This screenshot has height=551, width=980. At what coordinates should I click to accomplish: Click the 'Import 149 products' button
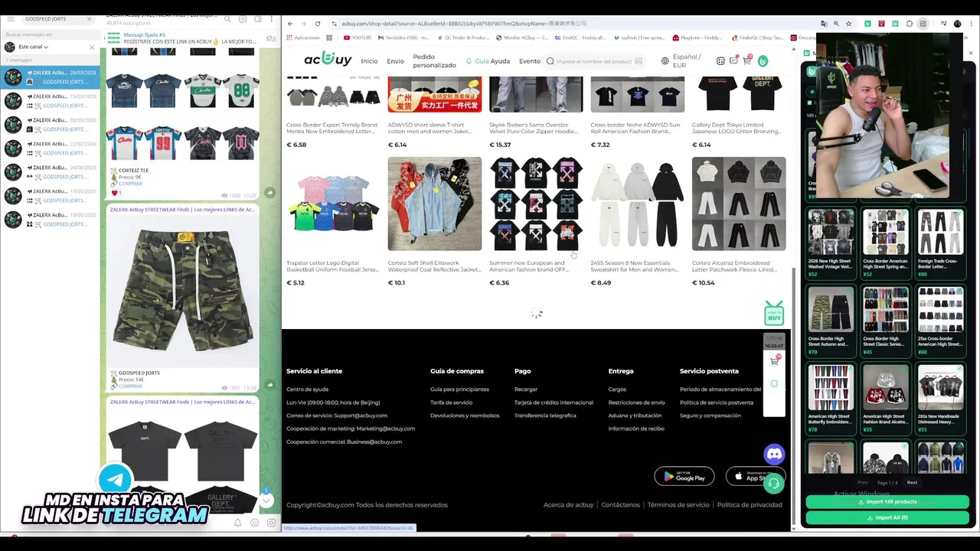[x=887, y=502]
